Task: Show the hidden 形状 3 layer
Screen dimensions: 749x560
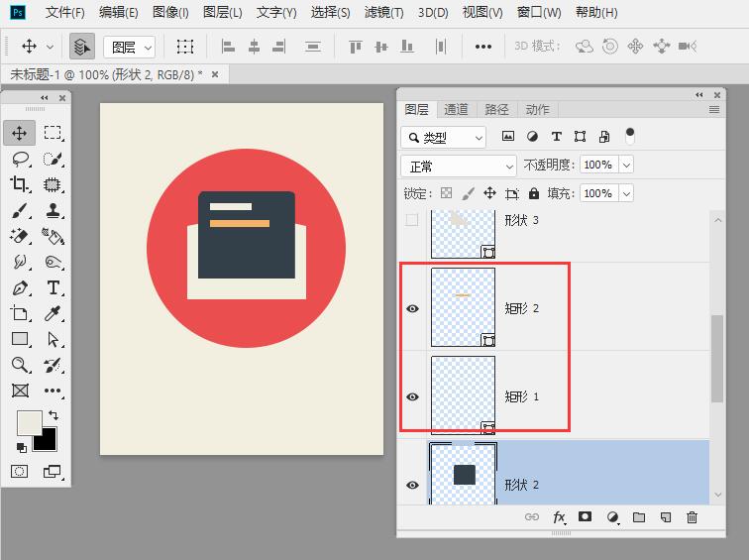Action: 413,220
